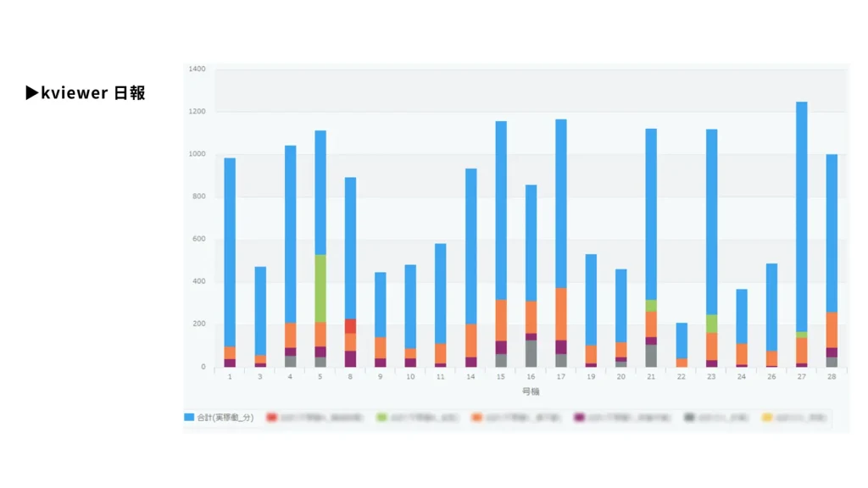
Task: Toggle the red legend series
Action: [x=271, y=418]
